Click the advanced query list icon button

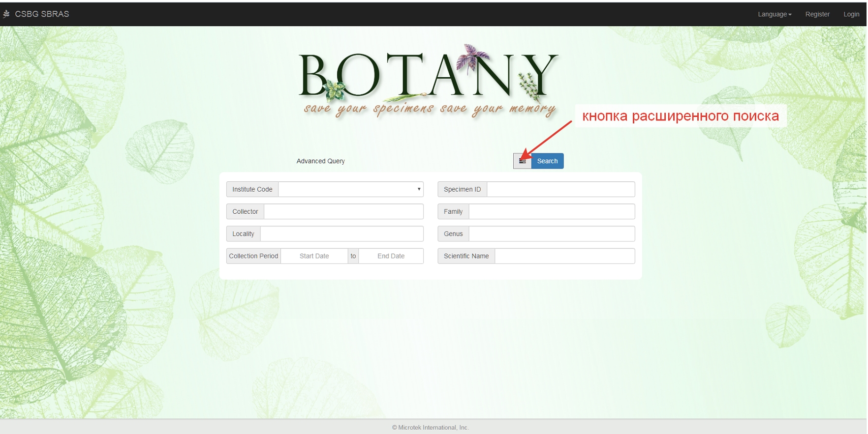click(x=522, y=161)
